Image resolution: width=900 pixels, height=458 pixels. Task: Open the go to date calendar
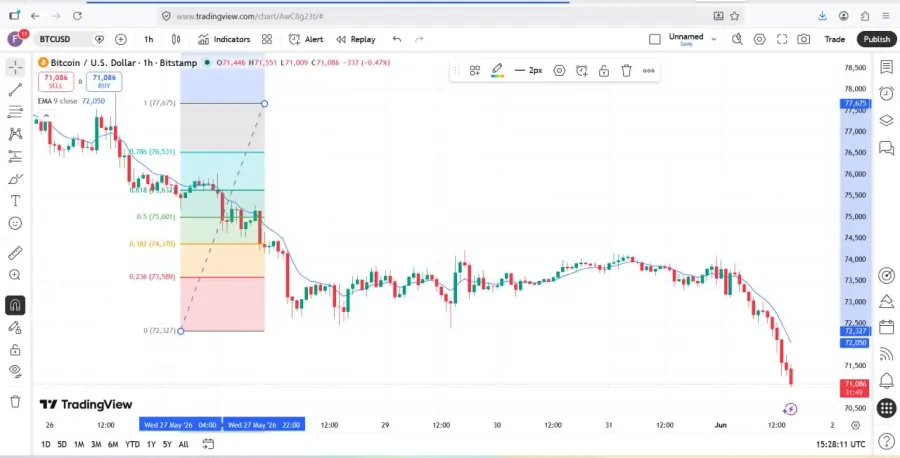[208, 444]
